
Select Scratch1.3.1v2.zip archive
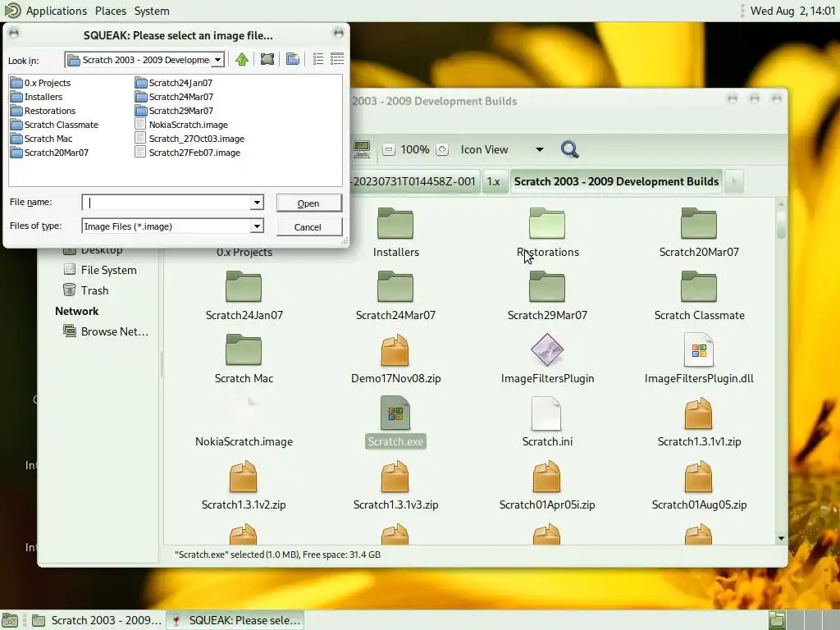[x=244, y=486]
